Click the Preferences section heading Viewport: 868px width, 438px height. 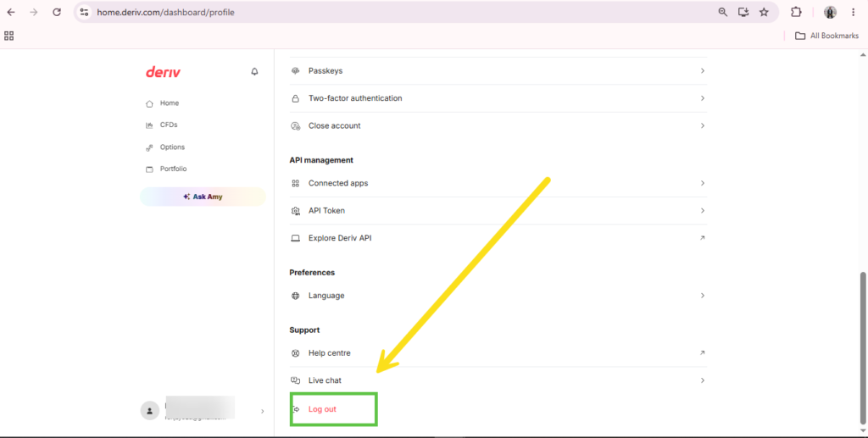tap(312, 273)
